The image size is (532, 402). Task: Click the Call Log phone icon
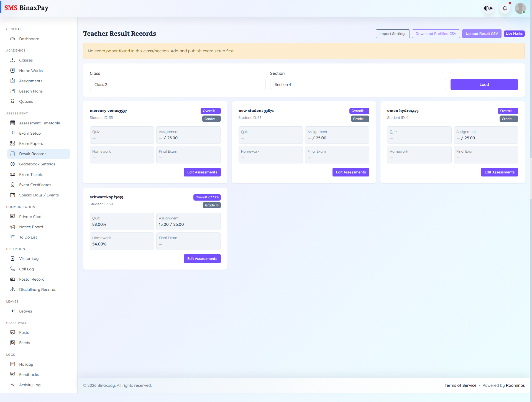coord(12,269)
